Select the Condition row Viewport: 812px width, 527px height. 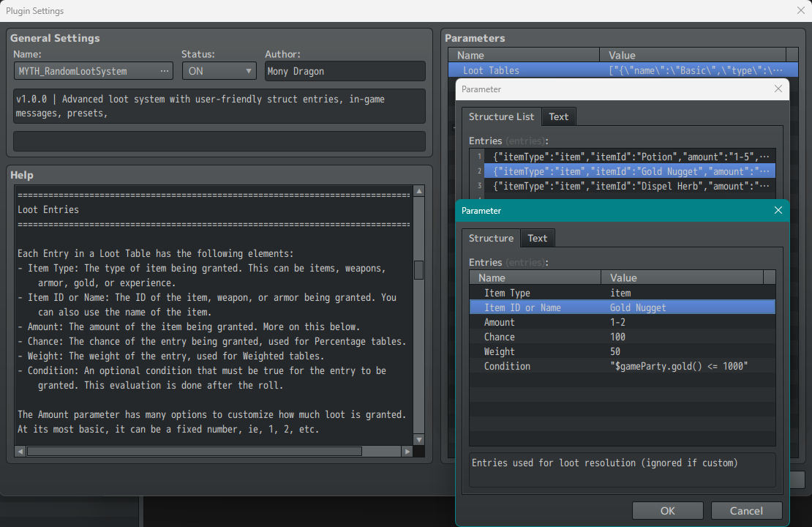click(623, 366)
